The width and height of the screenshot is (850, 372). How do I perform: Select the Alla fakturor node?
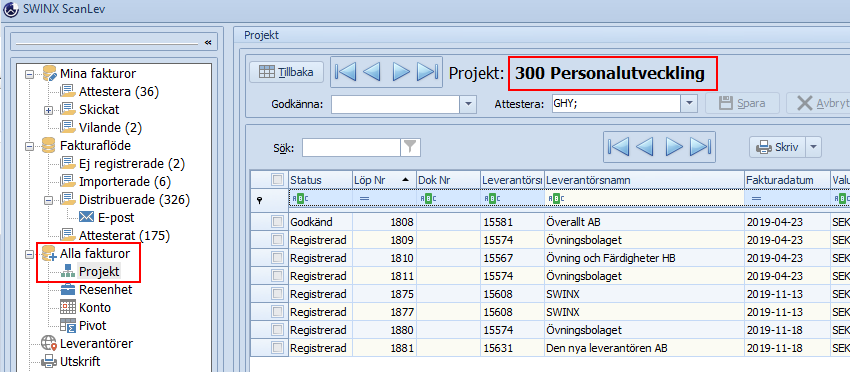pyautogui.click(x=95, y=253)
